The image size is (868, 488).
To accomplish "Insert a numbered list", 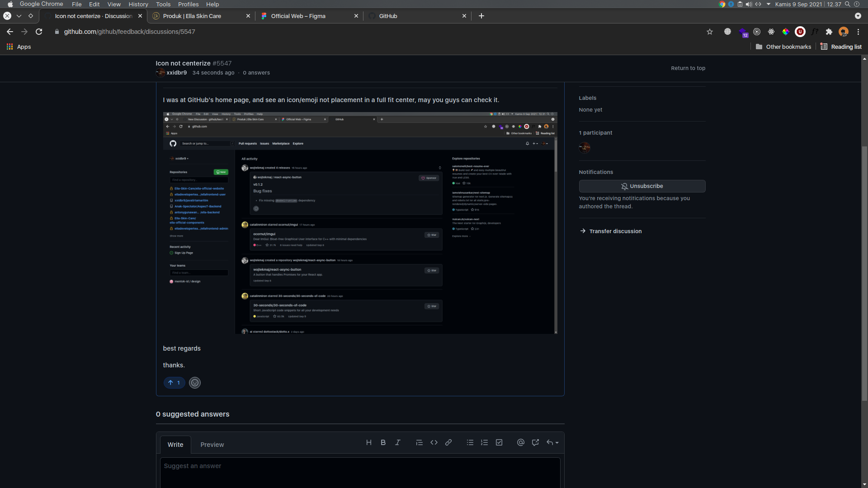I will pos(484,443).
